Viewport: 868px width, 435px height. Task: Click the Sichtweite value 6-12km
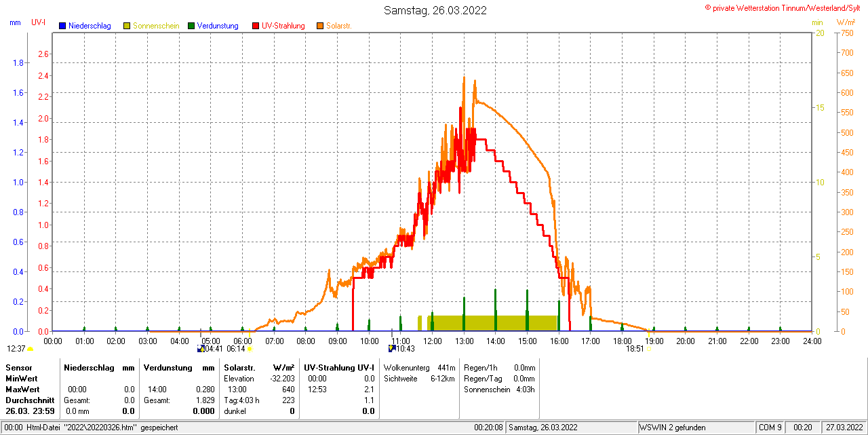tap(442, 379)
